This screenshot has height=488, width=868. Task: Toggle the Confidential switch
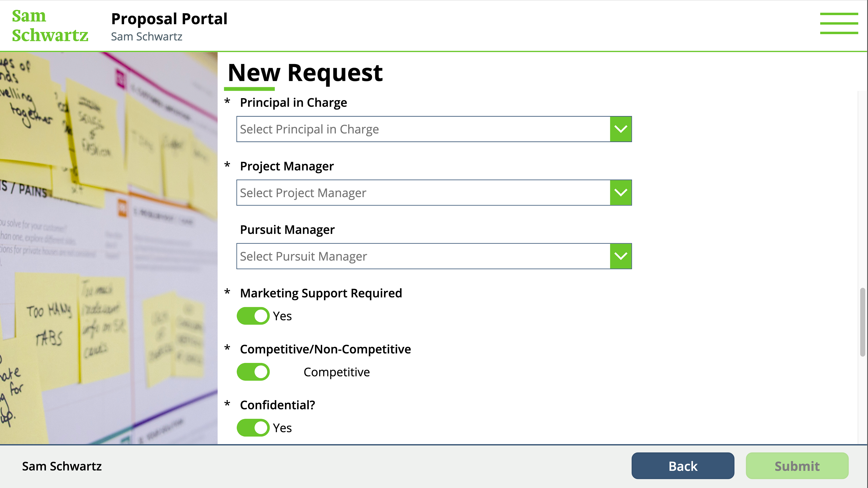click(x=253, y=428)
